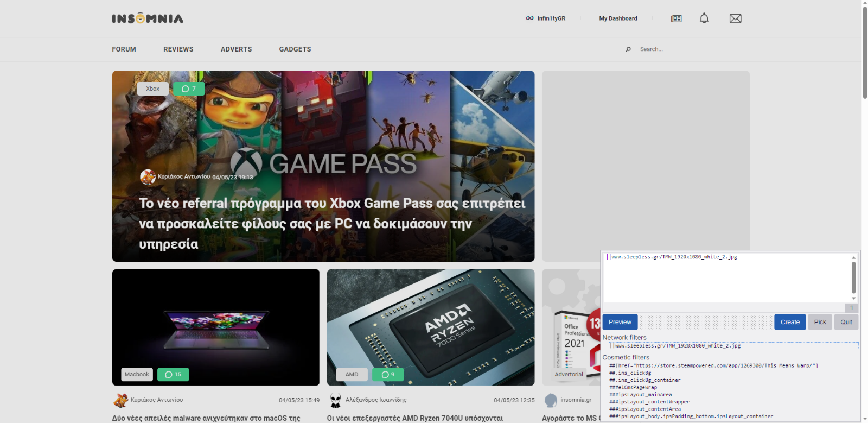The width and height of the screenshot is (868, 423).
Task: Open the GADGETS menu
Action: 295,49
